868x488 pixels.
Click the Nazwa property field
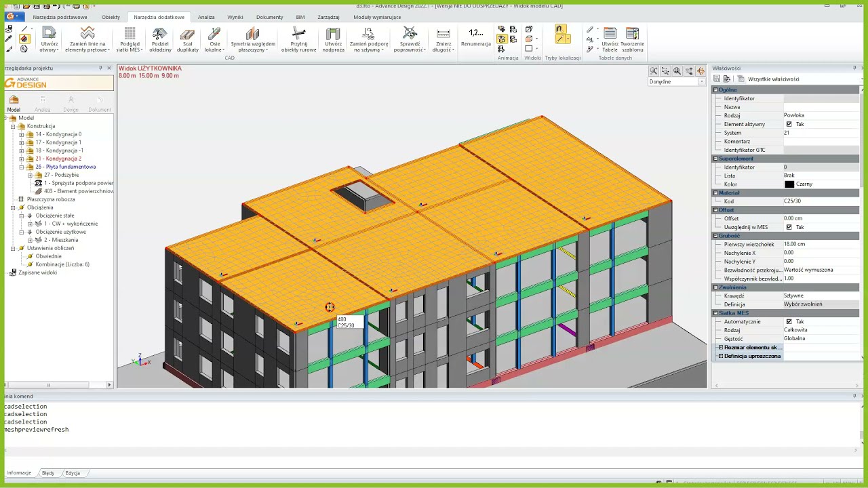coord(821,107)
